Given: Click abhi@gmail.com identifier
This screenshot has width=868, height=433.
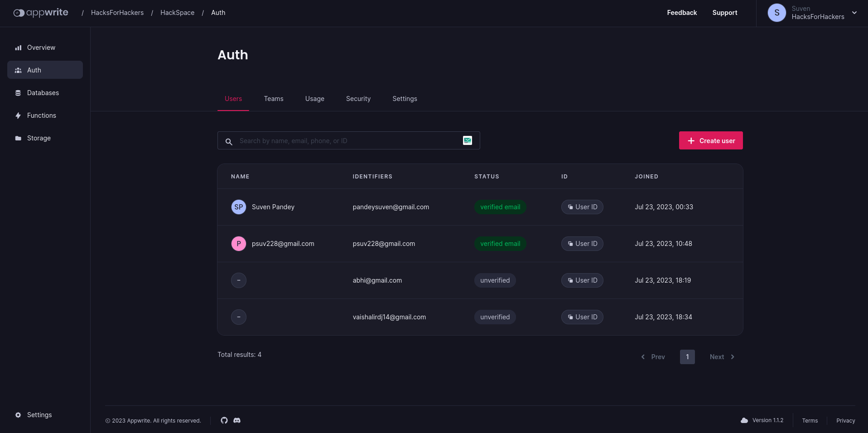Looking at the screenshot, I should pyautogui.click(x=377, y=280).
